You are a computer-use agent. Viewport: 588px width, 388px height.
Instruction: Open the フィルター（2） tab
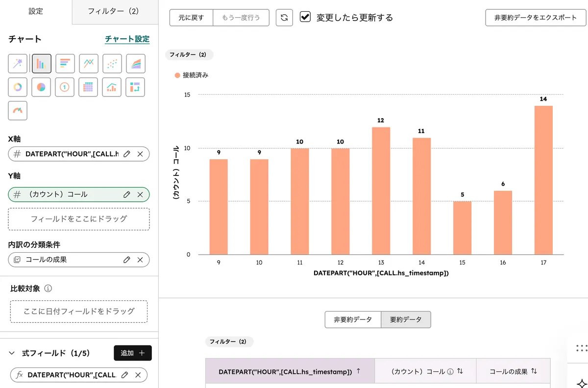tap(113, 11)
